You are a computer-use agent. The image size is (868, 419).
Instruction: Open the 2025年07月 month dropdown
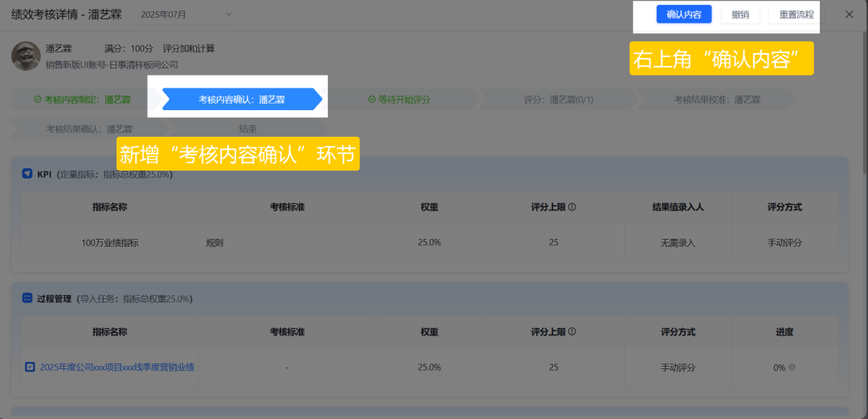(x=184, y=14)
